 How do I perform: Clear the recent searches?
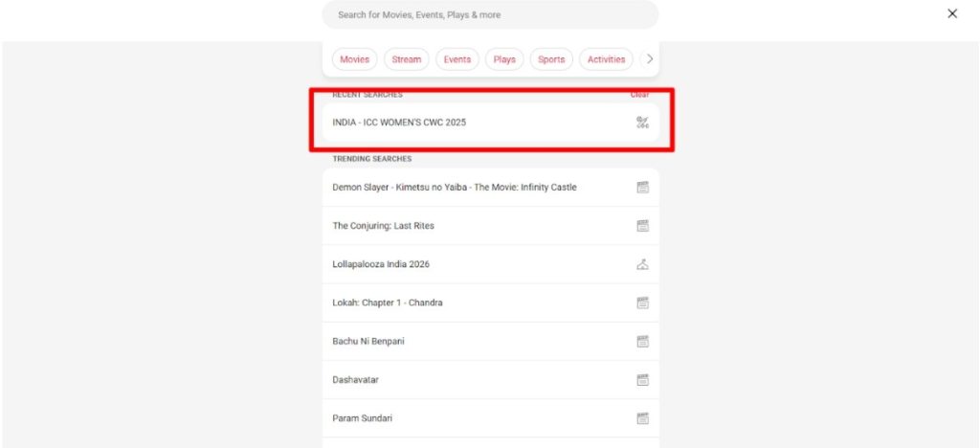(x=639, y=95)
